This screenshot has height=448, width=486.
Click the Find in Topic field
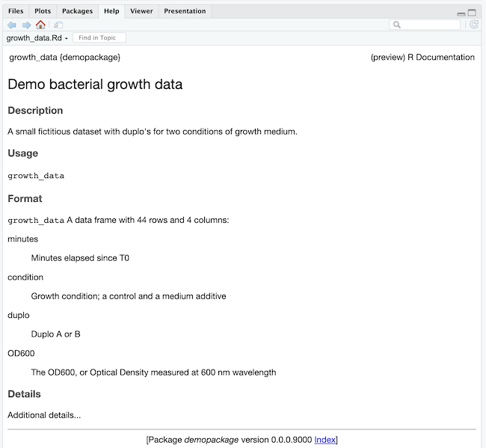99,38
